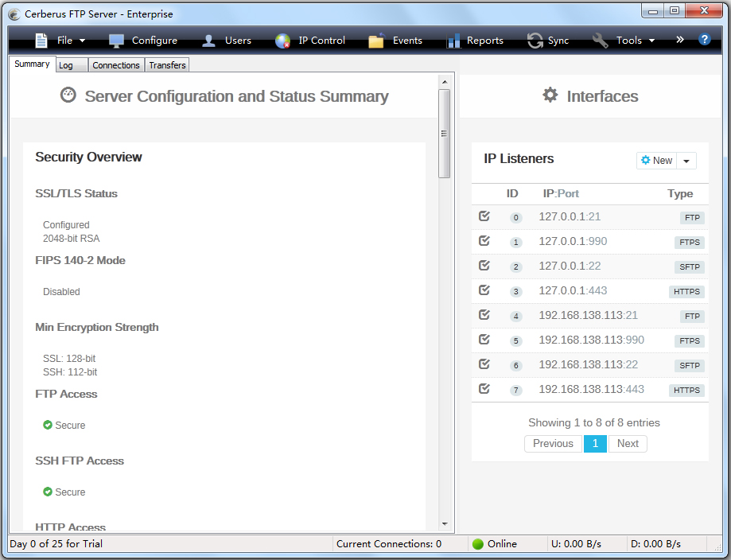Toggle listener 127.0.0.1:443 checkbox
Image resolution: width=731 pixels, height=560 pixels.
coord(484,290)
